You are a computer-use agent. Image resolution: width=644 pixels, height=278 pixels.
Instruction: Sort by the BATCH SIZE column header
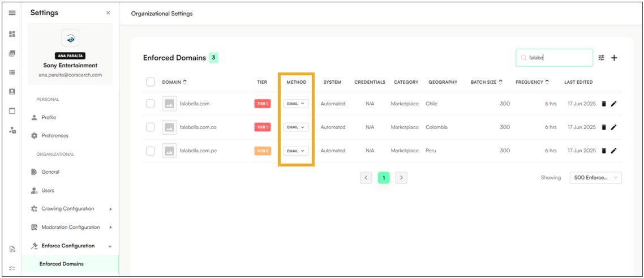click(487, 82)
